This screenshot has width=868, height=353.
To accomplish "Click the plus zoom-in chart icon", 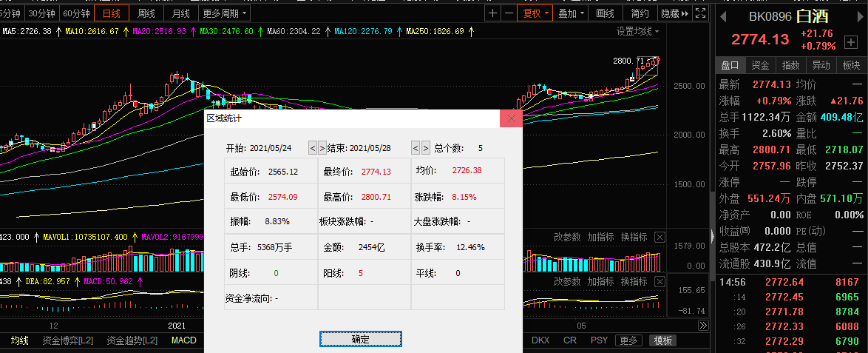I will coord(493,13).
